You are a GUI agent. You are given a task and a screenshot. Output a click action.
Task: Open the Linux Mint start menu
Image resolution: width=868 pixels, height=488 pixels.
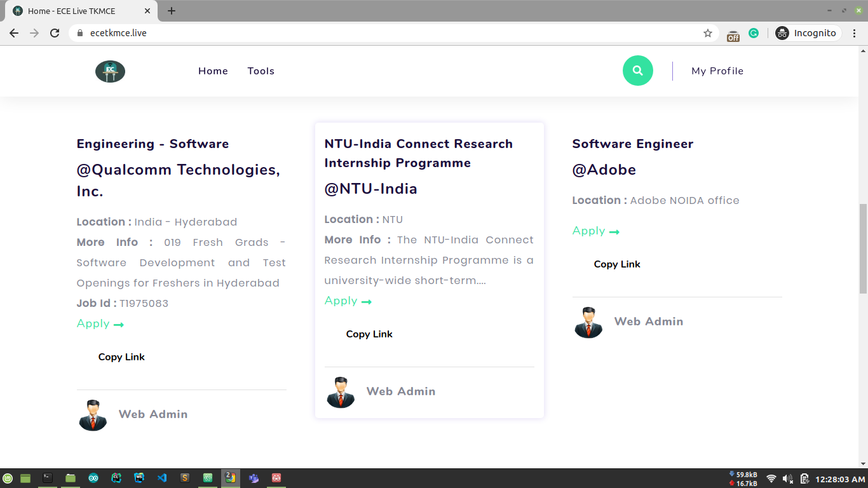tap(8, 478)
